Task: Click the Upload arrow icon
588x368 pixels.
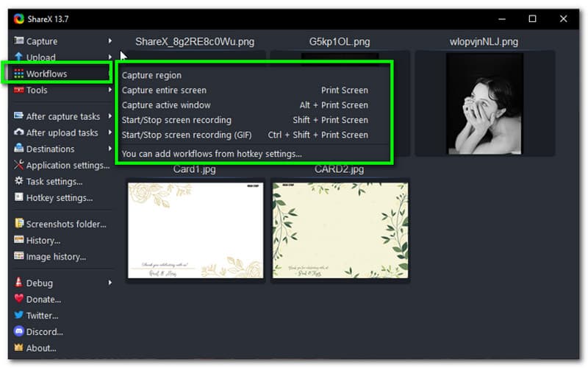Action: pos(19,57)
